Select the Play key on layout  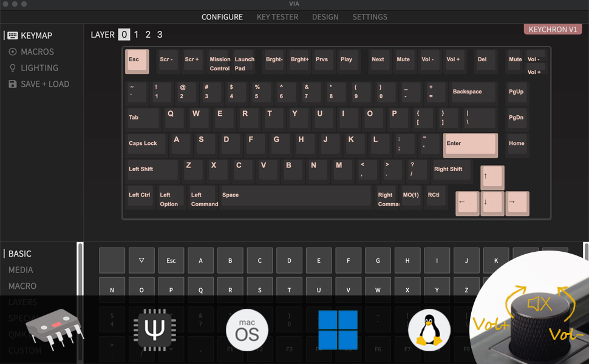click(x=349, y=60)
